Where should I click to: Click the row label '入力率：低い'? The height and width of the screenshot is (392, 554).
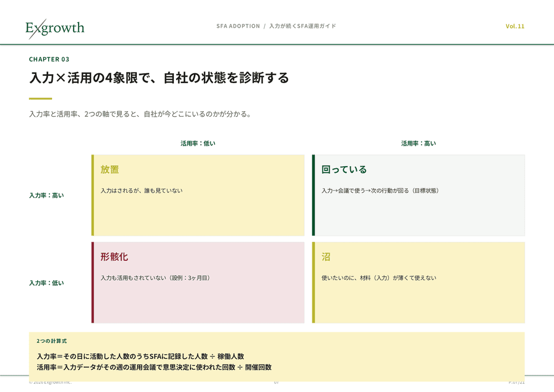click(x=47, y=283)
